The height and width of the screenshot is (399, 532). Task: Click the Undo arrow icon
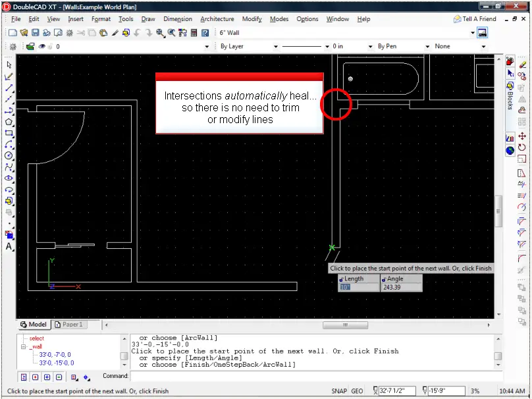[x=137, y=33]
